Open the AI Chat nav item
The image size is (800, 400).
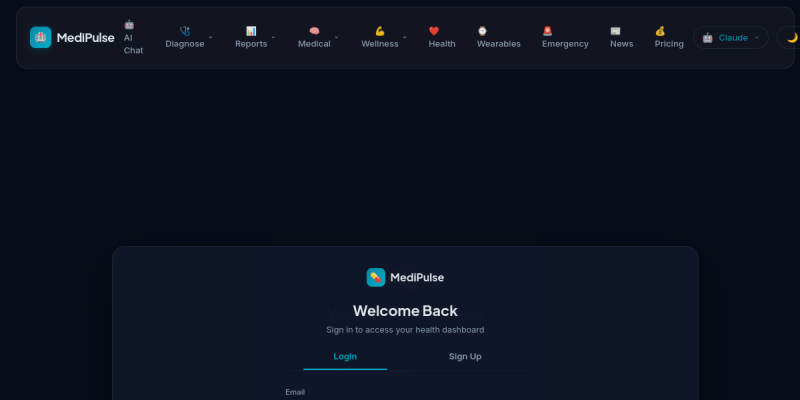[x=133, y=37]
